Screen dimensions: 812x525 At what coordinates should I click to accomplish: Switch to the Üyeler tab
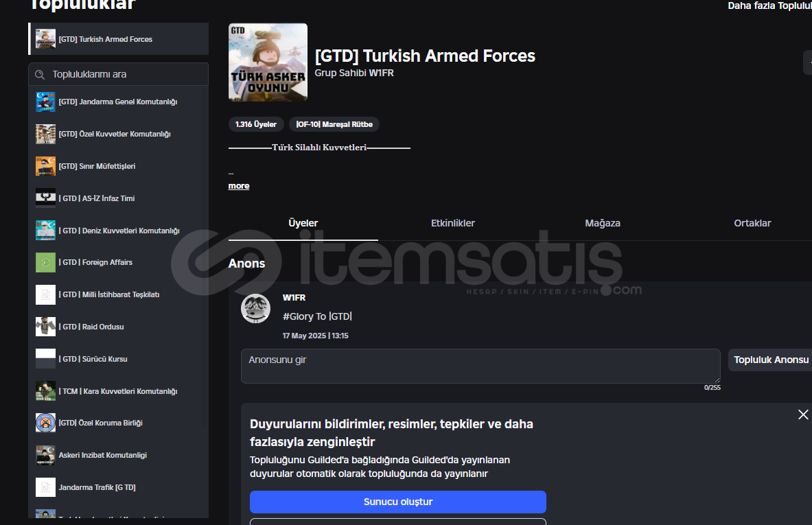pyautogui.click(x=303, y=223)
